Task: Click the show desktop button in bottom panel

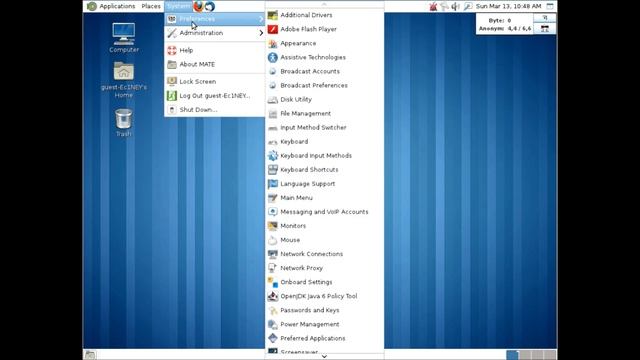Action: coord(90,355)
